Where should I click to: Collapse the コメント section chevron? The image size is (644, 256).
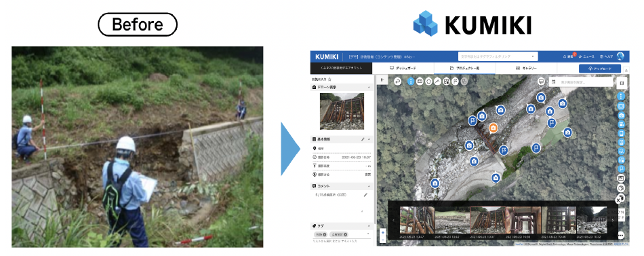pos(368,186)
